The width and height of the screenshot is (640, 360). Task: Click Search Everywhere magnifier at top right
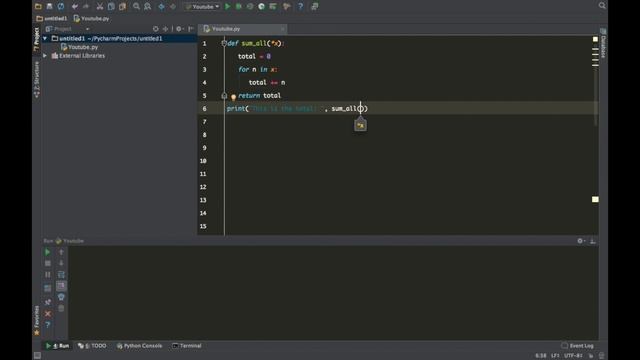tap(602, 5)
